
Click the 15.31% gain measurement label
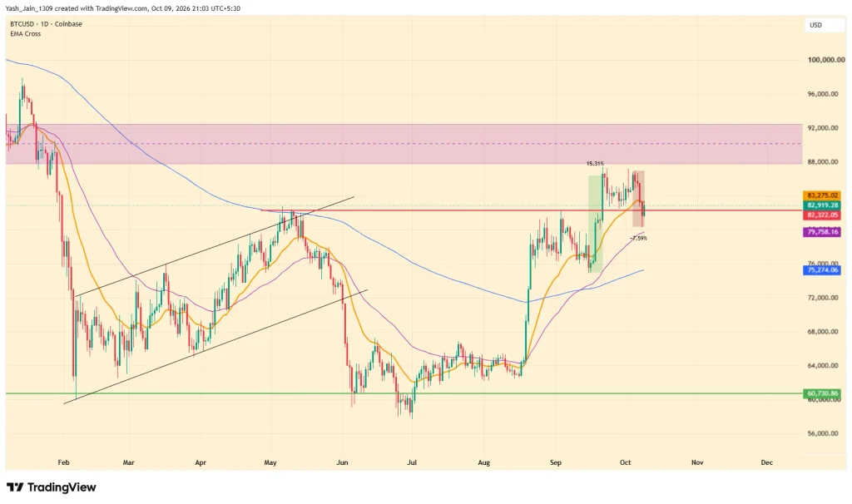click(595, 164)
